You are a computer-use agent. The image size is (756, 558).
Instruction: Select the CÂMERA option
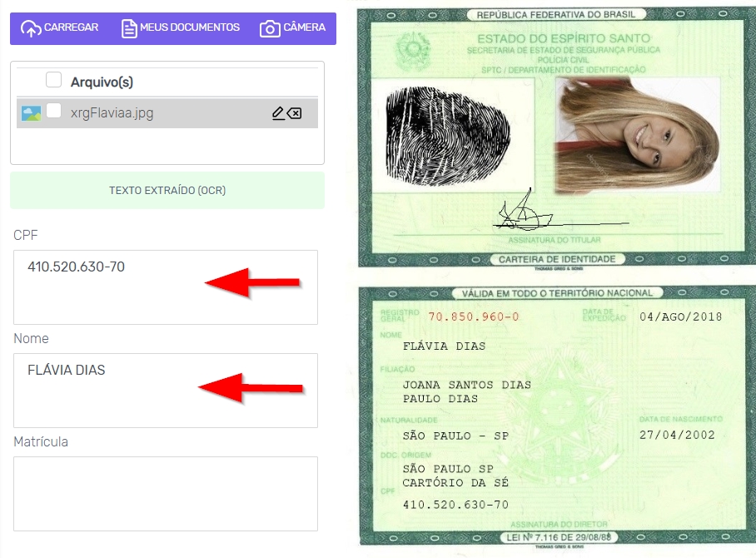[292, 28]
